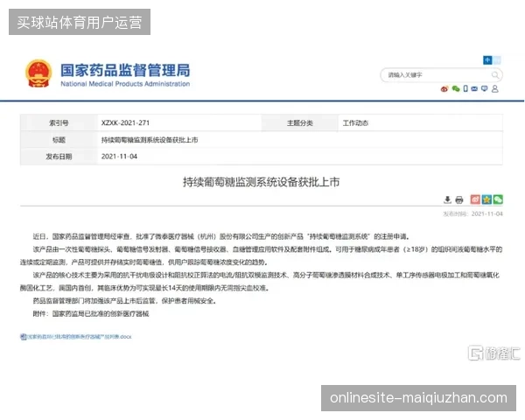Image resolution: width=525 pixels, height=420 pixels.
Task: Open the email envelope icon in the header
Action: [474, 88]
